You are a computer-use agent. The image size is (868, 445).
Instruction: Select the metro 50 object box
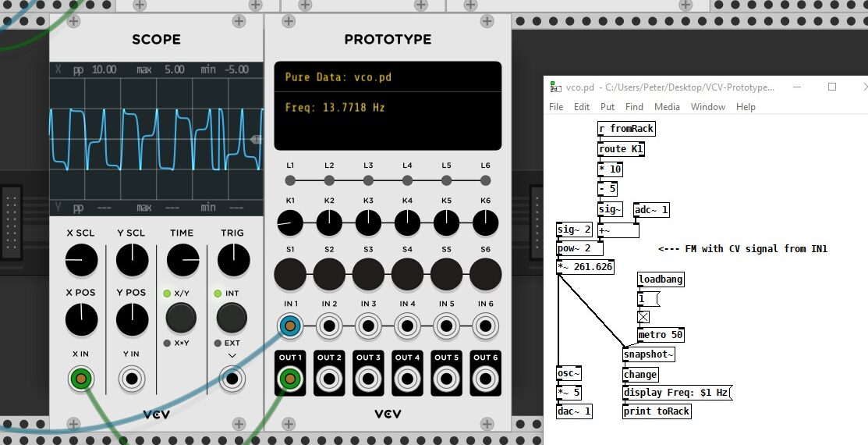[661, 335]
